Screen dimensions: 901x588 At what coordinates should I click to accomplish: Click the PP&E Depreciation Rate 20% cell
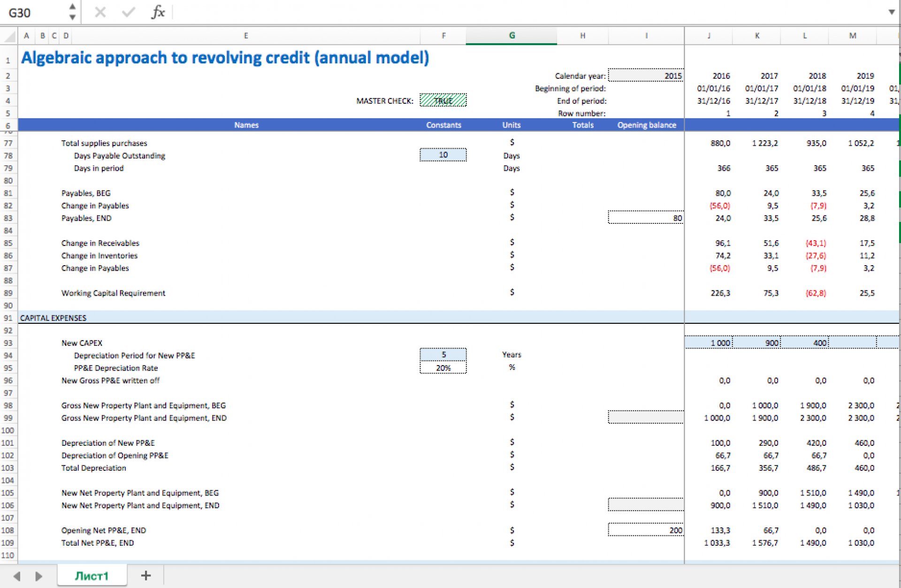point(443,367)
